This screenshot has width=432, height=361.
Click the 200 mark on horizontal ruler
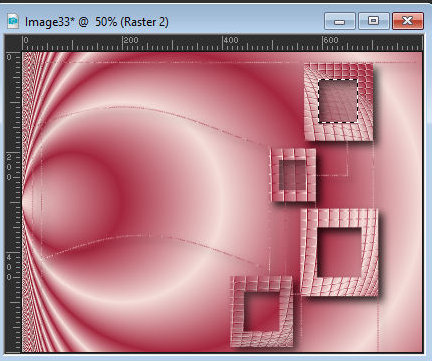pos(130,40)
